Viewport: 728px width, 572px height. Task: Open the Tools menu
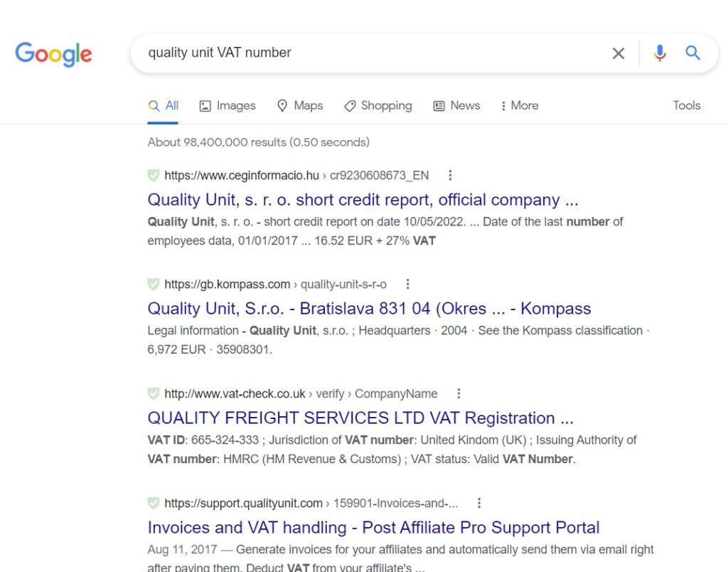686,105
